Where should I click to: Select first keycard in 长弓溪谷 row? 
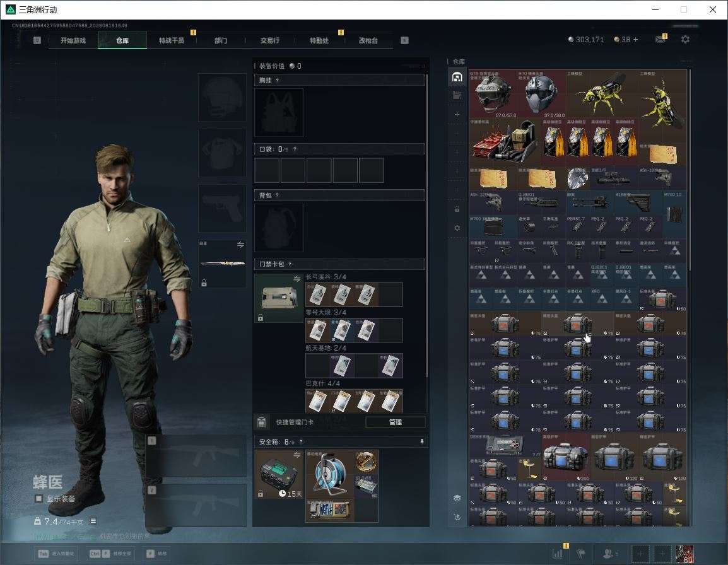[x=317, y=294]
